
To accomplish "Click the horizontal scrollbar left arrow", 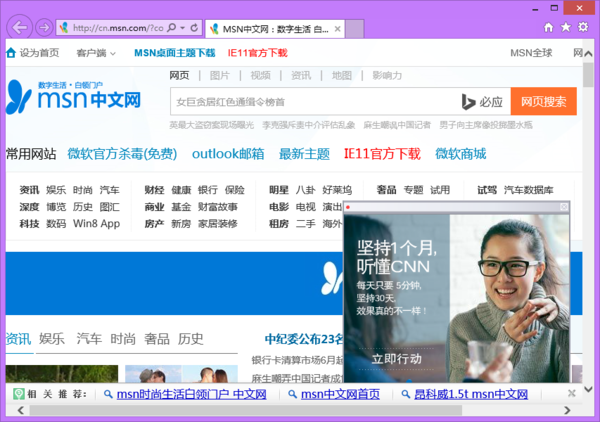I will point(21,410).
